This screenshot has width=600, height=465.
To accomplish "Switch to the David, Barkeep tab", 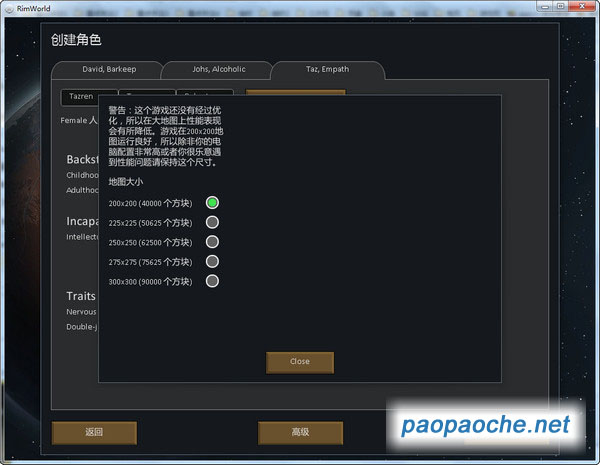I will click(x=109, y=70).
